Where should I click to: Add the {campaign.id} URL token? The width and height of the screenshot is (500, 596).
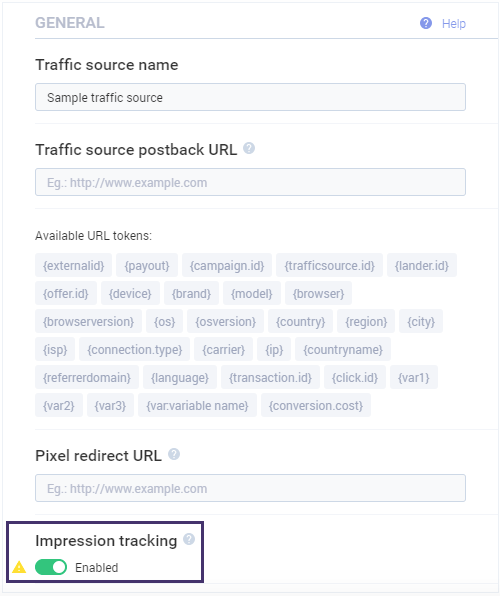pyautogui.click(x=227, y=265)
